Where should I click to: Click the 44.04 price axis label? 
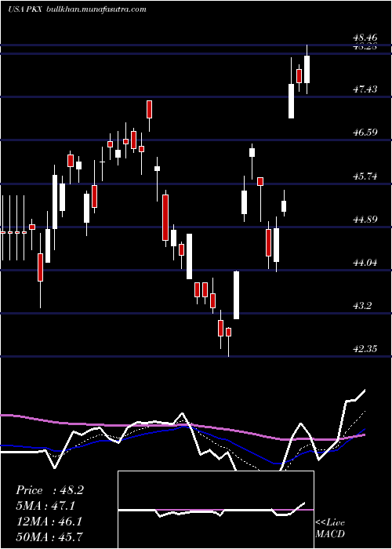tap(365, 263)
